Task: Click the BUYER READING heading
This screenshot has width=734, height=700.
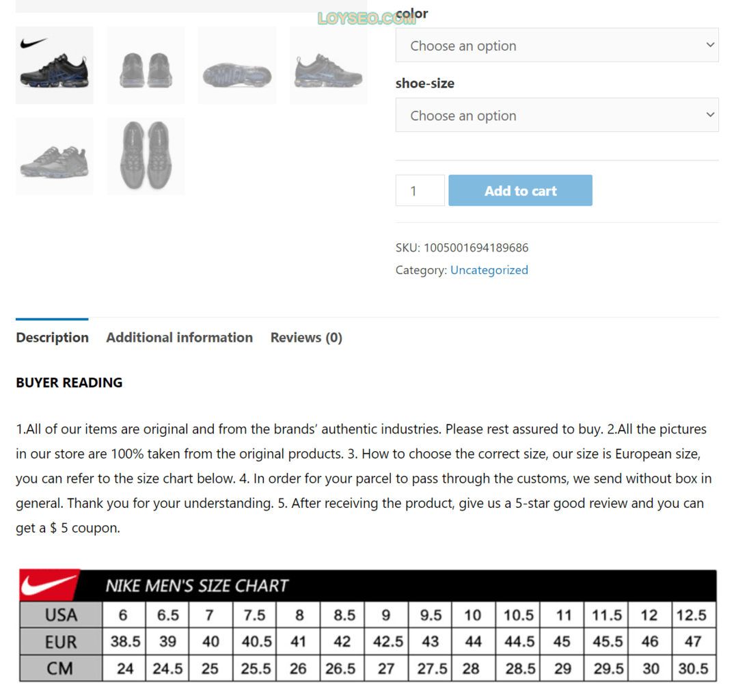Action: pyautogui.click(x=69, y=383)
